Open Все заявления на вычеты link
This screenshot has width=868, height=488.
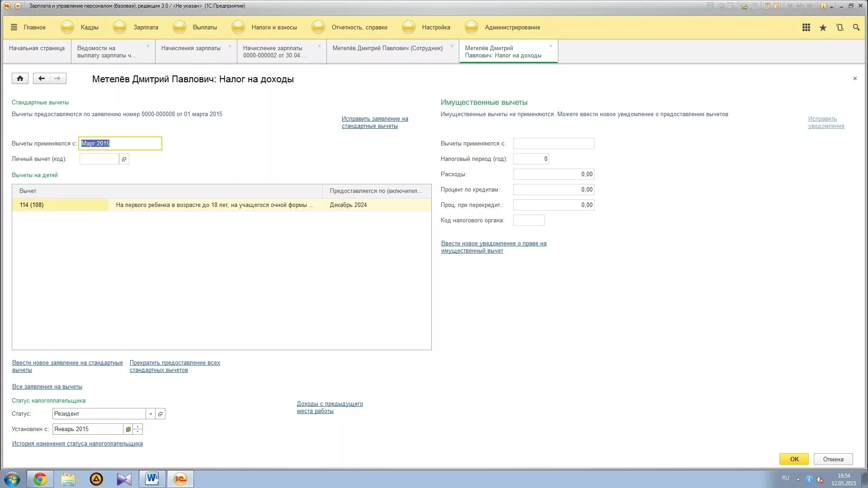click(x=47, y=387)
